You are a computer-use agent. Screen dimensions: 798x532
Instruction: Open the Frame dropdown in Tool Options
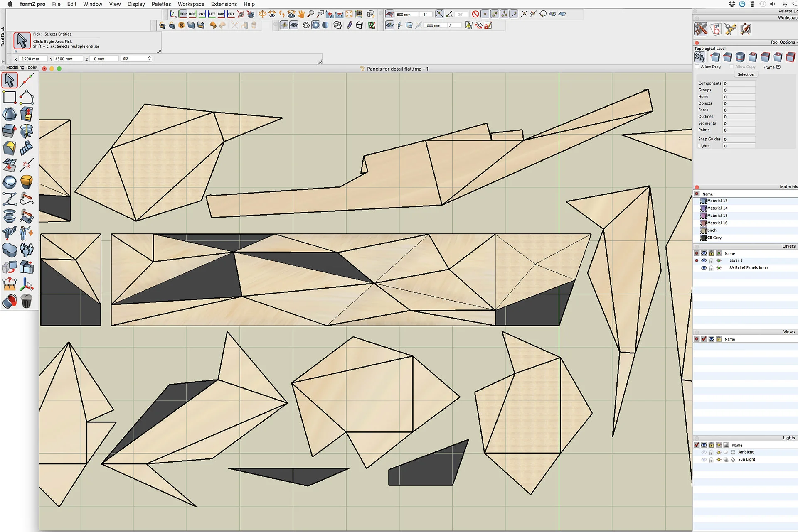(778, 67)
